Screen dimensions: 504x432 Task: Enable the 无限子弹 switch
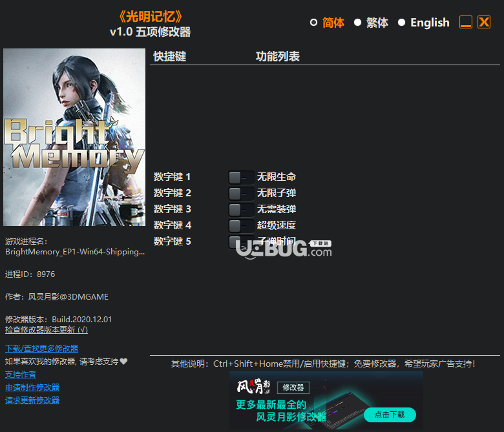click(241, 193)
